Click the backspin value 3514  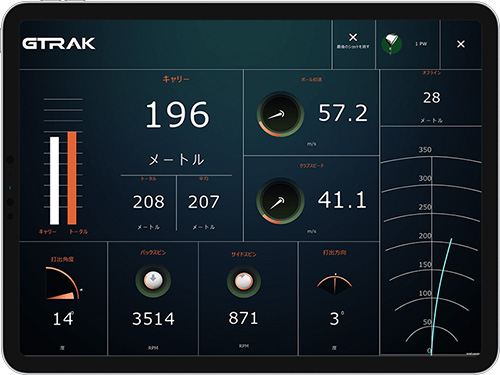coord(153,319)
